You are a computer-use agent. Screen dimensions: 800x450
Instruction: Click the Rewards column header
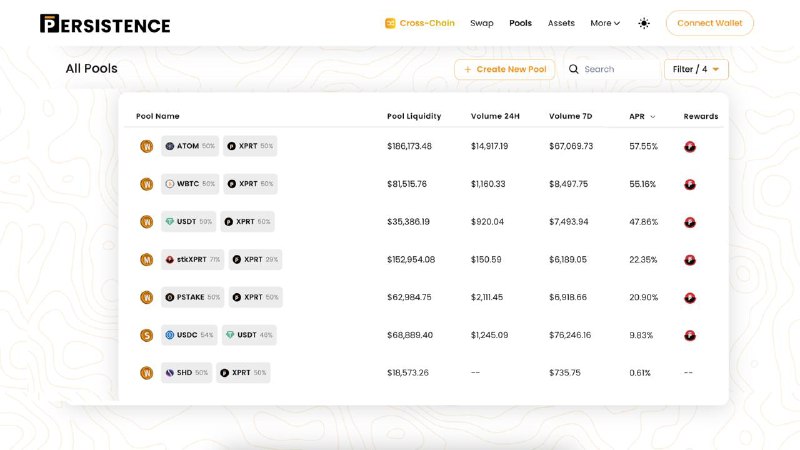(x=701, y=116)
